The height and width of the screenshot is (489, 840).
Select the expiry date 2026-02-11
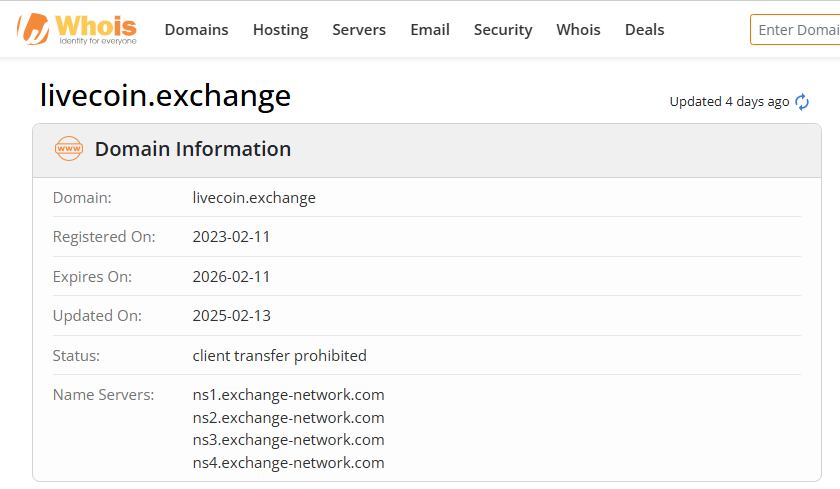point(231,276)
